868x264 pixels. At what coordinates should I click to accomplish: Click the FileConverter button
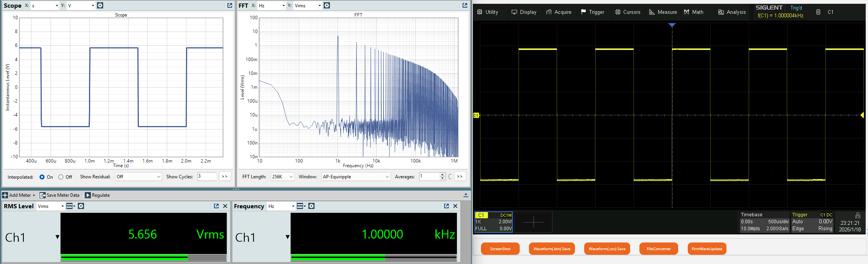tap(659, 249)
